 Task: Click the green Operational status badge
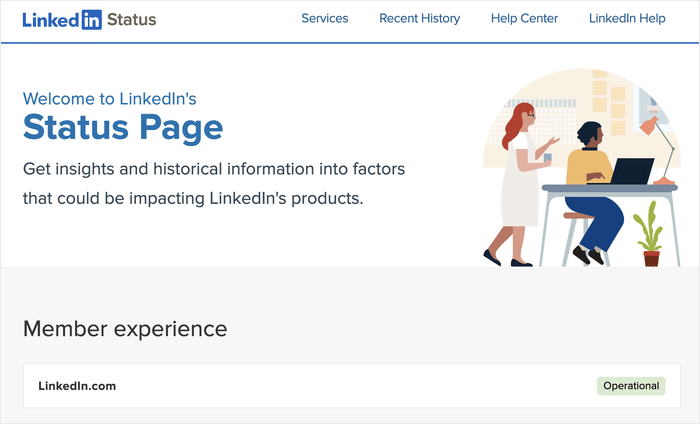tap(631, 386)
